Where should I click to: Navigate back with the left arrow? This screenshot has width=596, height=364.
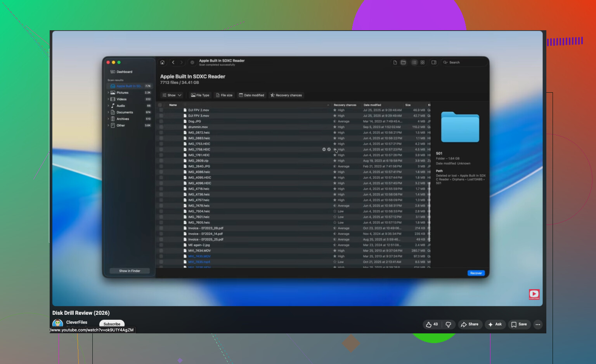[173, 62]
